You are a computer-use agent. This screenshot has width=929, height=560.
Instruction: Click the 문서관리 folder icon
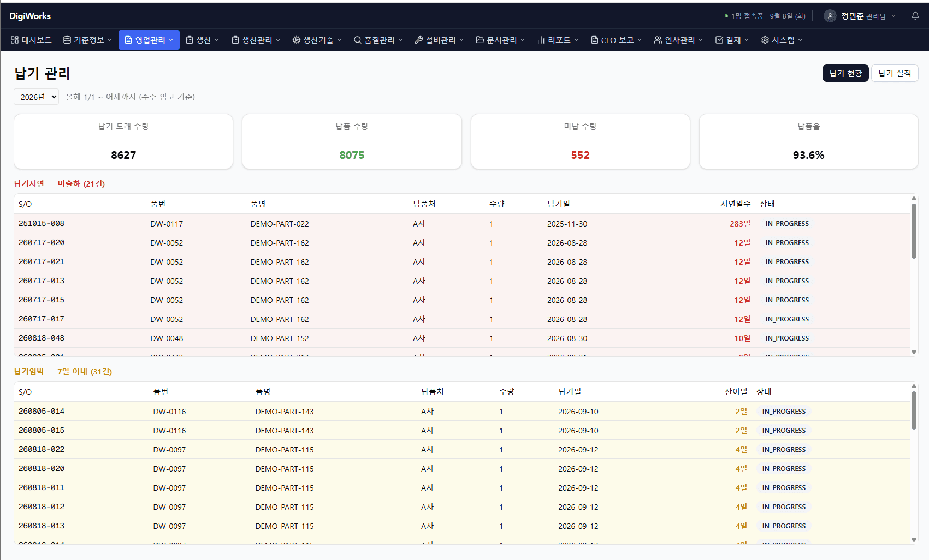tap(480, 40)
